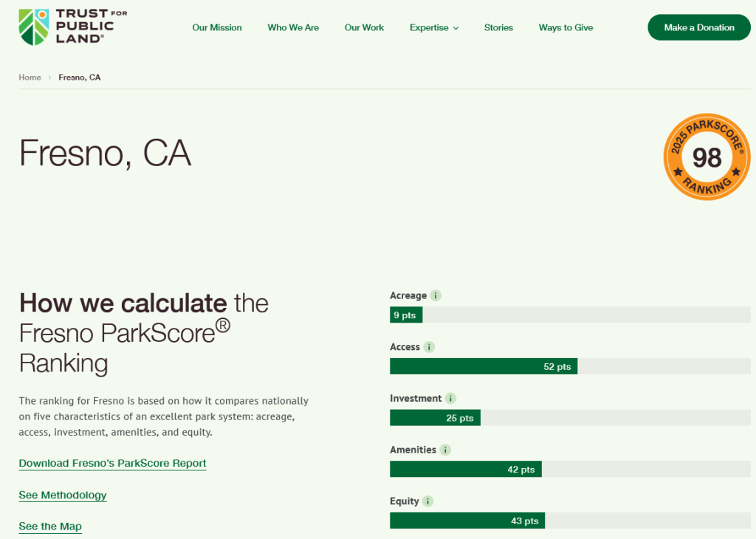Click the Access label text
This screenshot has height=539, width=756.
pos(405,347)
